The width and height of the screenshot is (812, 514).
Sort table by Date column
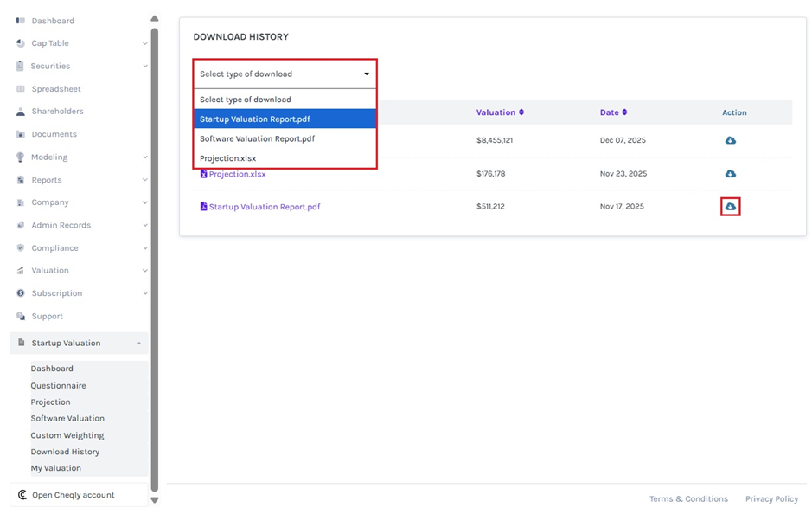pyautogui.click(x=613, y=112)
